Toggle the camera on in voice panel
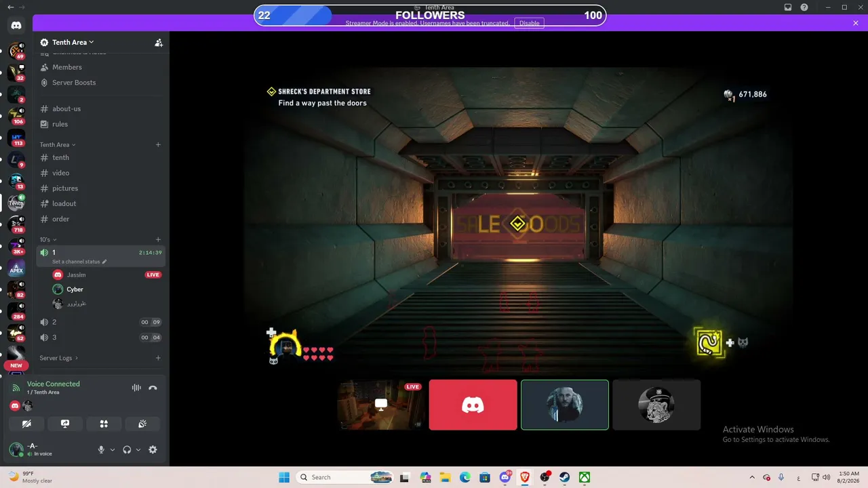The height and width of the screenshot is (488, 868). click(x=26, y=424)
